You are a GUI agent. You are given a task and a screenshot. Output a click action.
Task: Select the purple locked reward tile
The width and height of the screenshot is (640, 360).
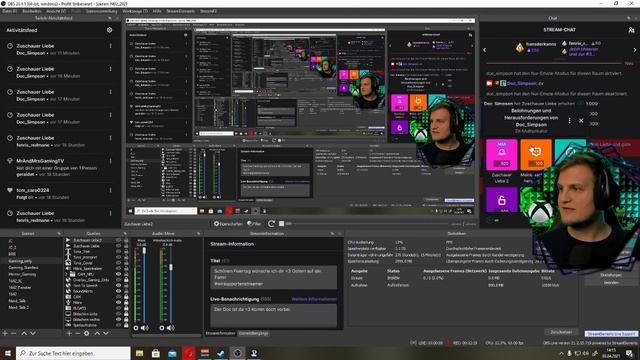[x=502, y=200]
